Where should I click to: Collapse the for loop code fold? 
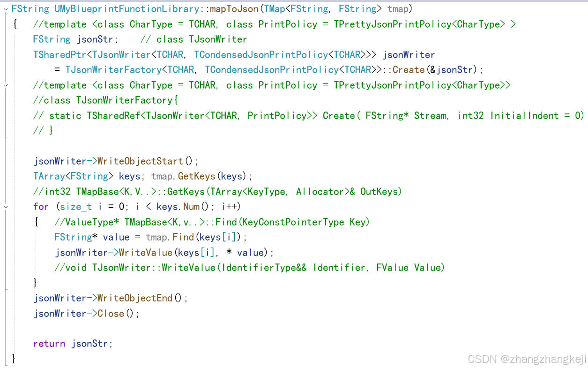5,207
